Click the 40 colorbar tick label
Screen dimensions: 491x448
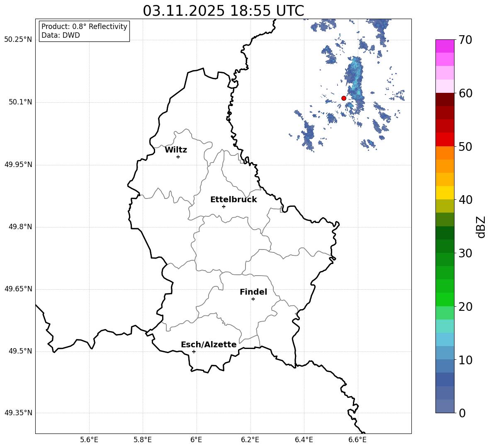[x=465, y=200]
